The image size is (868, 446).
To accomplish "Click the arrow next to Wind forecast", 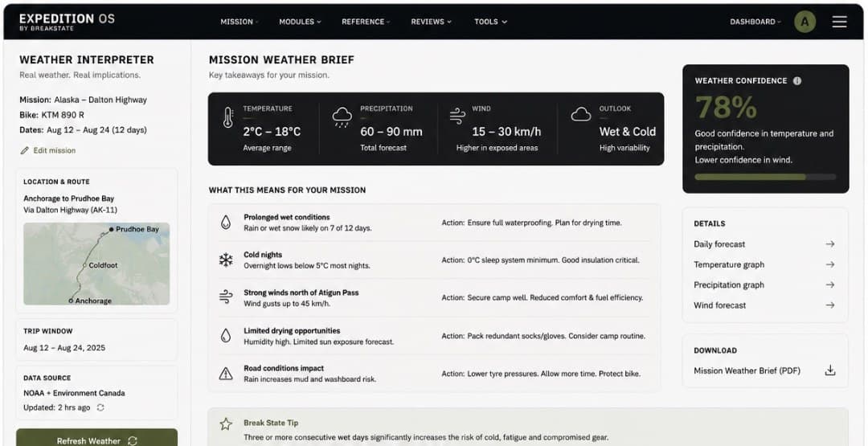I will pos(829,305).
